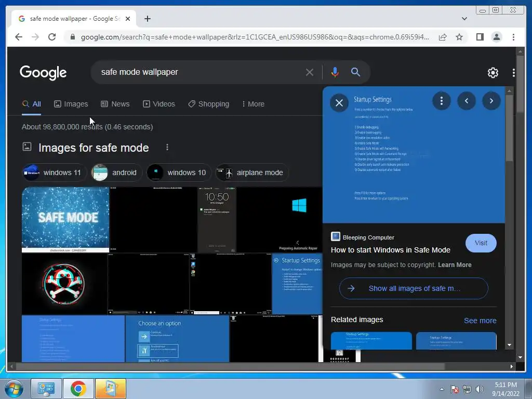The width and height of the screenshot is (532, 399).
Task: Open the tab search dropdown
Action: 464,19
